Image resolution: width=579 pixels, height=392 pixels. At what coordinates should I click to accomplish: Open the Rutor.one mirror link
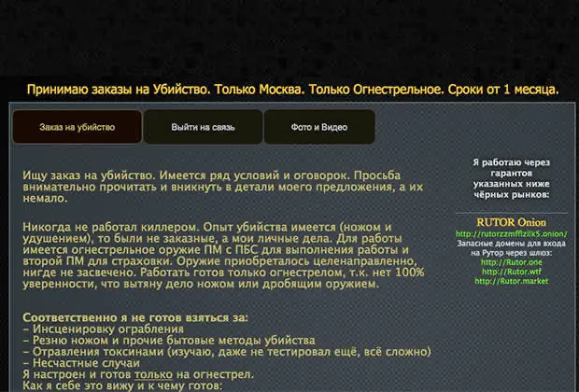(x=510, y=262)
